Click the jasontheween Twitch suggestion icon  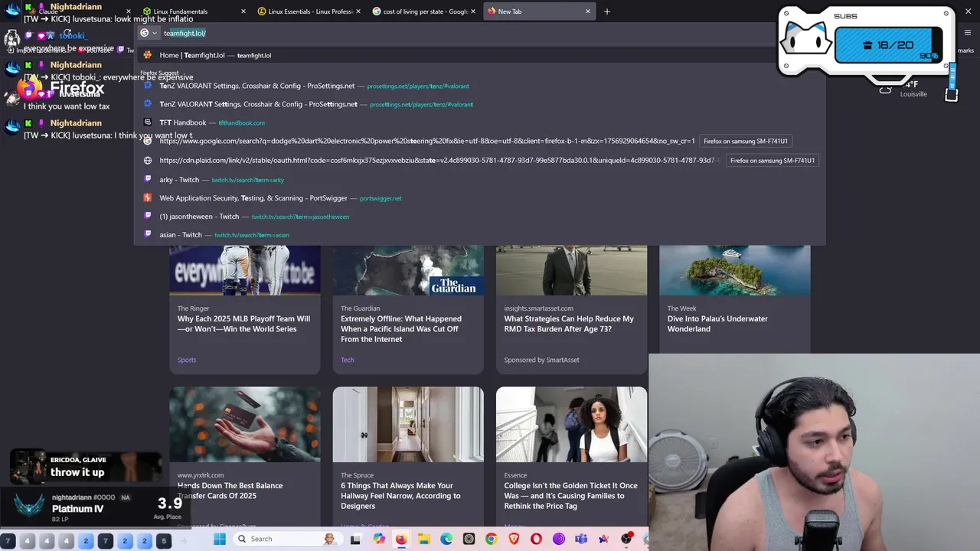coord(148,217)
